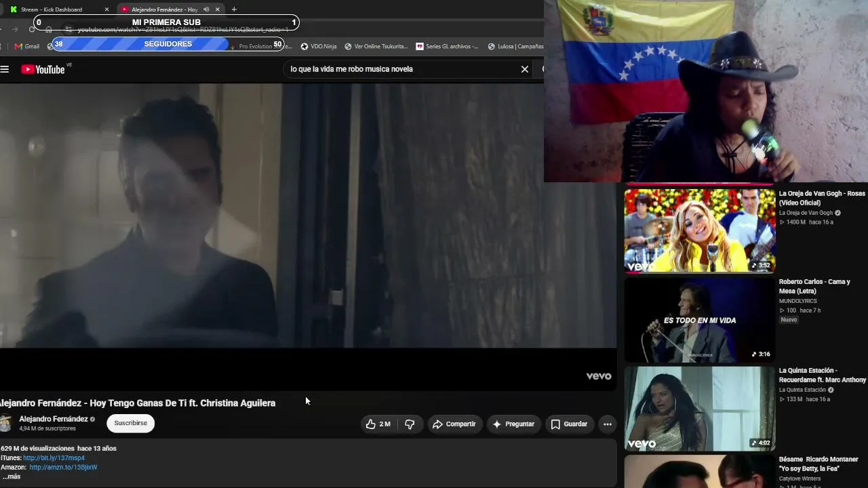Switch to the Stream – Kick Dashboard tab
Screen dimensions: 868x488
click(52, 9)
